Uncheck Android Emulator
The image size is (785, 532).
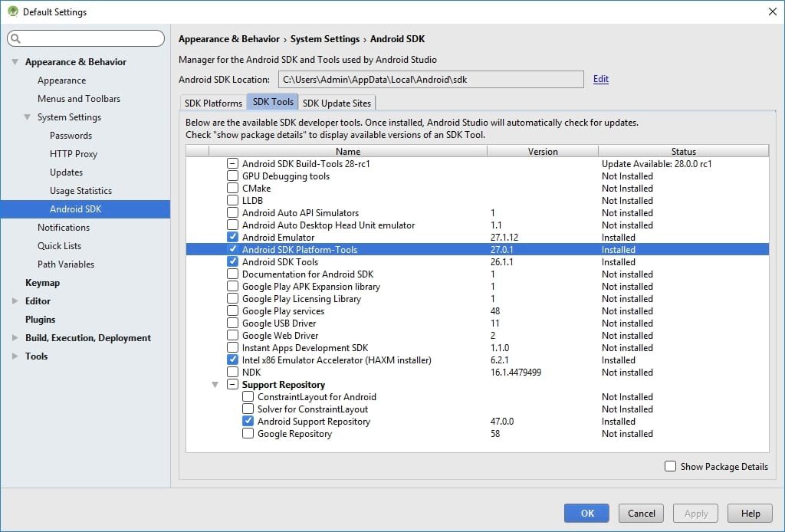pos(232,237)
